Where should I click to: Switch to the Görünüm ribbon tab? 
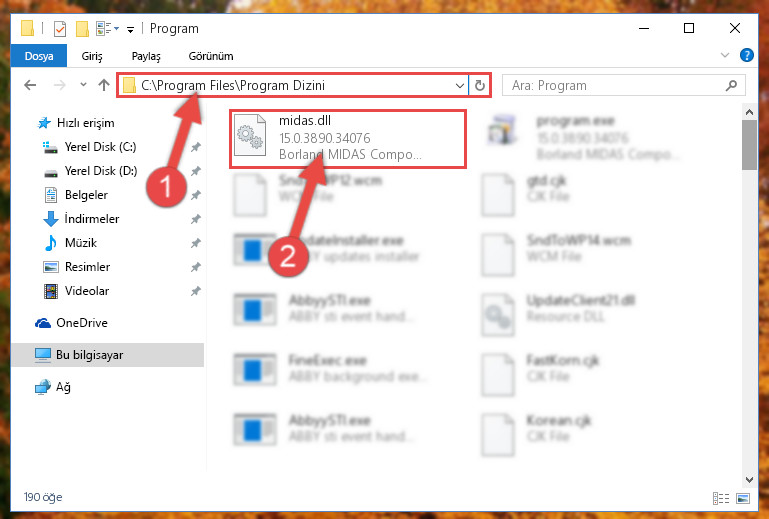211,56
